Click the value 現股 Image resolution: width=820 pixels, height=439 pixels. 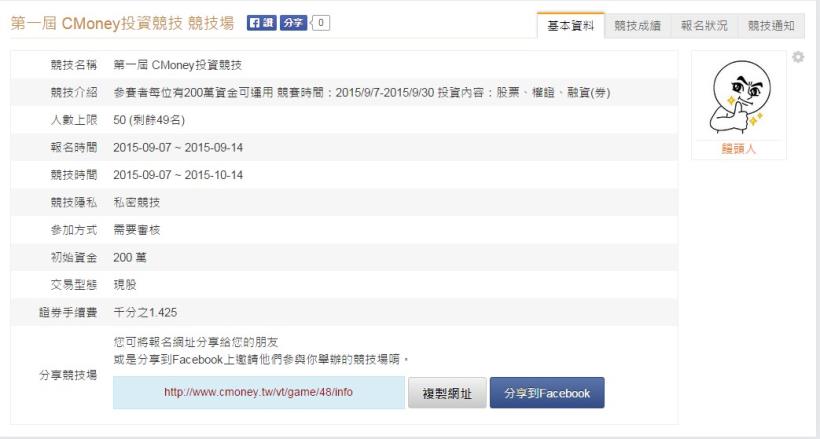[125, 285]
